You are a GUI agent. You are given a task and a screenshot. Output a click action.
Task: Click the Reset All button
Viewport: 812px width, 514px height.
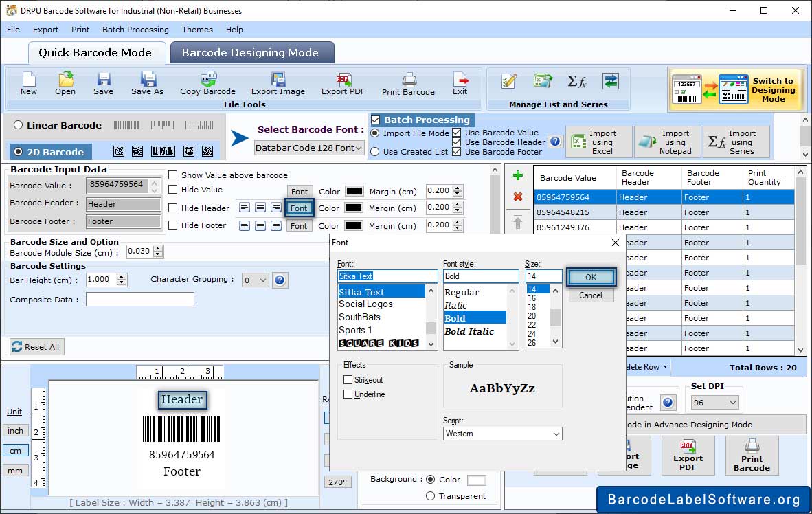click(x=36, y=346)
